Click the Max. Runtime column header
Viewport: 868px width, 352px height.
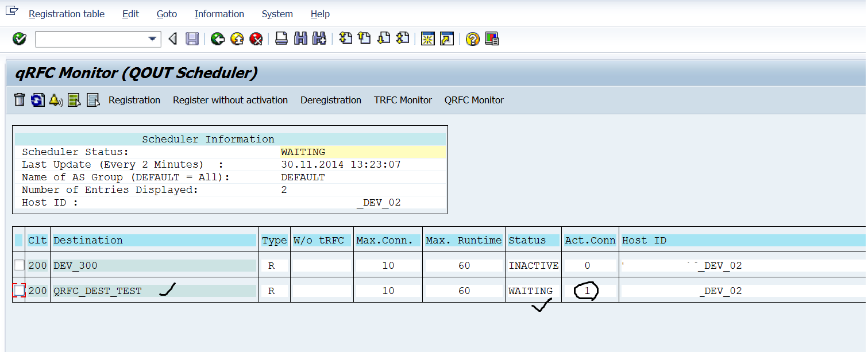coord(464,240)
